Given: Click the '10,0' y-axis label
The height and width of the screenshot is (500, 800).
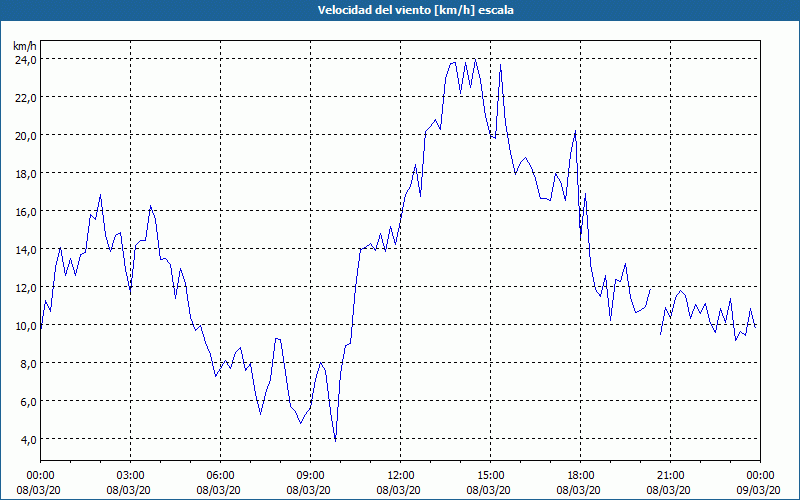Looking at the screenshot, I should 25,326.
